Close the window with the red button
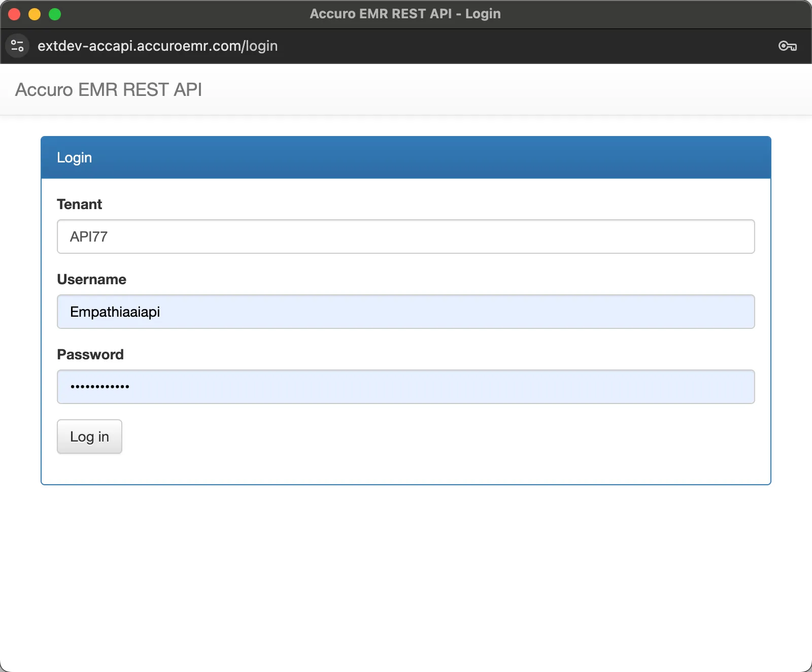The image size is (812, 672). [14, 14]
